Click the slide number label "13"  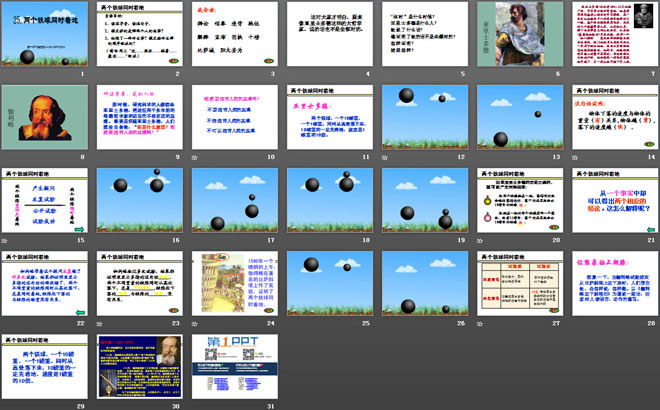tap(556, 157)
